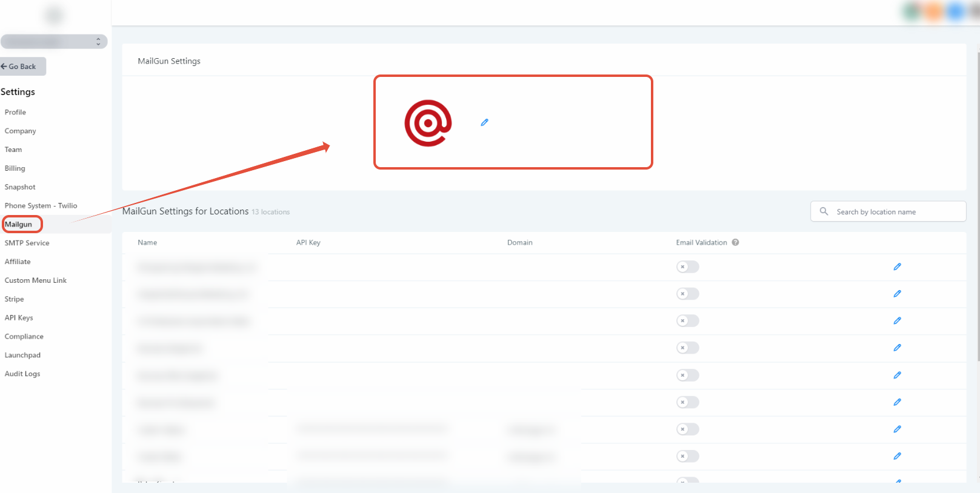Open the account switcher dropdown

pos(54,41)
